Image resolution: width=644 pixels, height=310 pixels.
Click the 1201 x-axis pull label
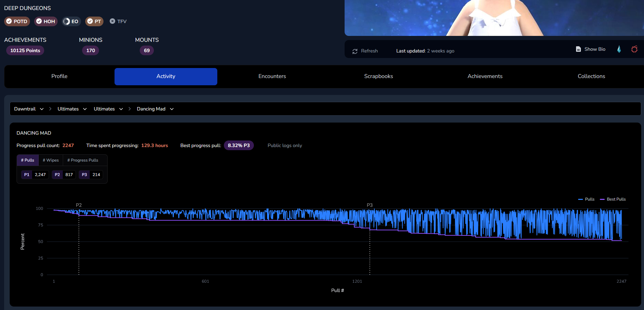[357, 281]
